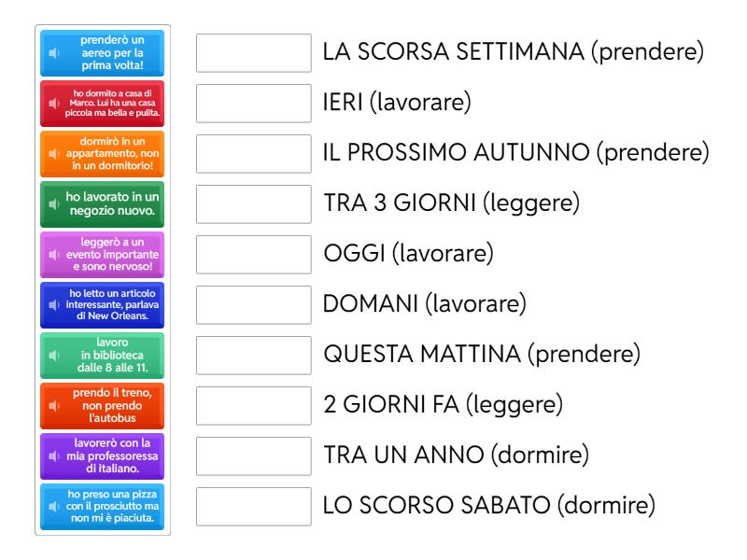Click answer slot for 'QUESTA MATTINA (prendere)'

point(254,356)
